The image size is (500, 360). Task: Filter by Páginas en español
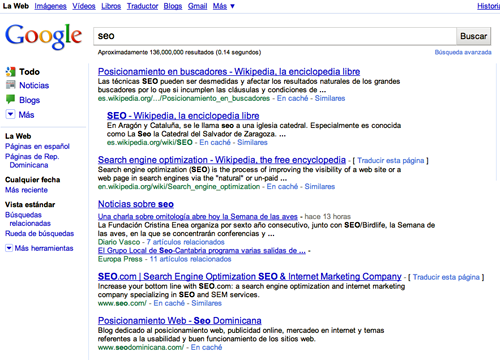click(x=37, y=146)
